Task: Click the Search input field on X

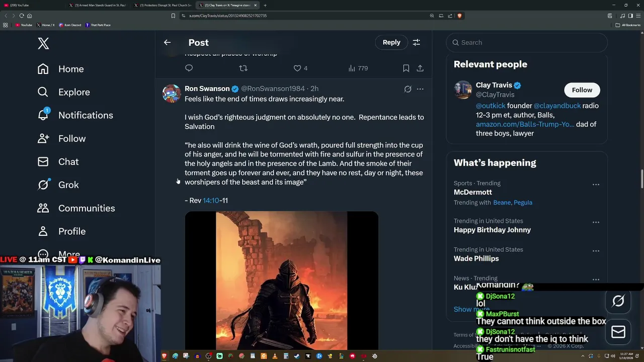Action: 526,42
